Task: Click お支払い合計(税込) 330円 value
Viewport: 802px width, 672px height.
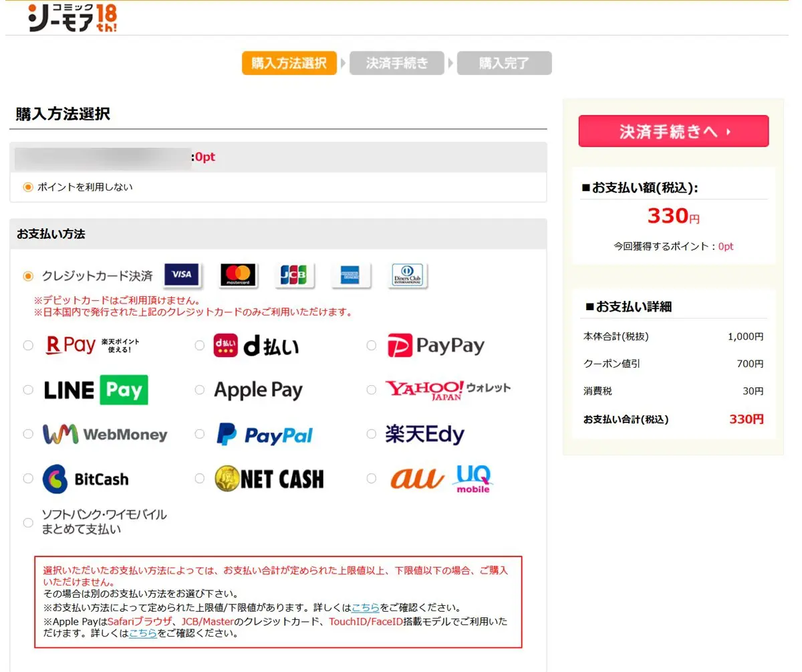Action: point(747,419)
